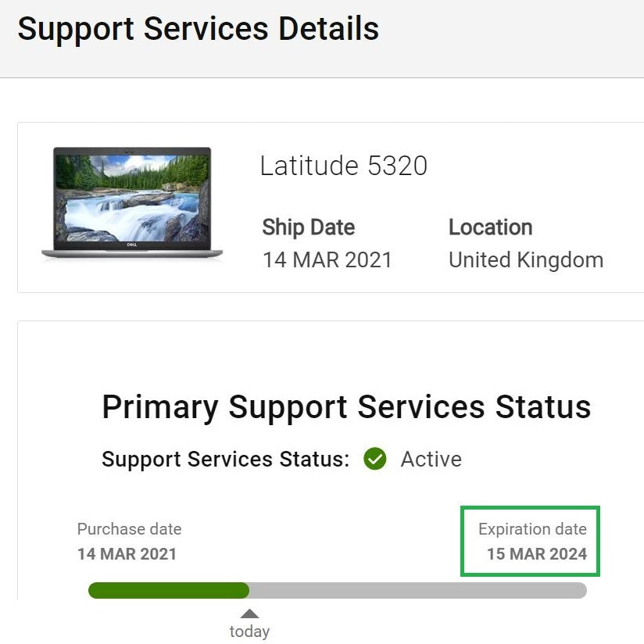Click the Ship Date label
The image size is (644, 644).
tap(308, 227)
